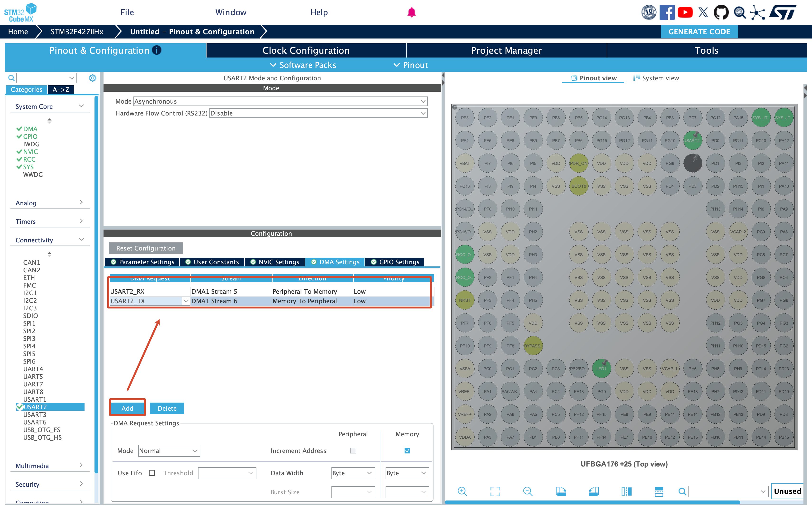Open the ST 10 years anniversary badge
This screenshot has width=812, height=510.
coord(649,13)
